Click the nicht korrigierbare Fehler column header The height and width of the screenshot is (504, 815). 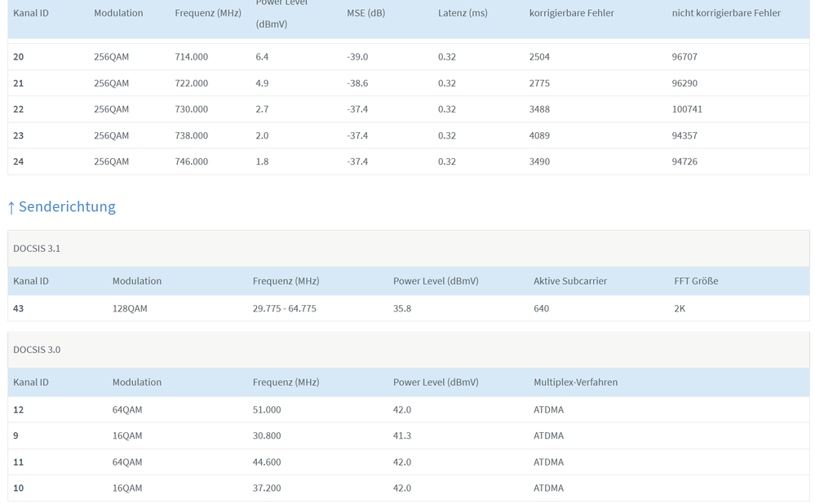(x=726, y=13)
